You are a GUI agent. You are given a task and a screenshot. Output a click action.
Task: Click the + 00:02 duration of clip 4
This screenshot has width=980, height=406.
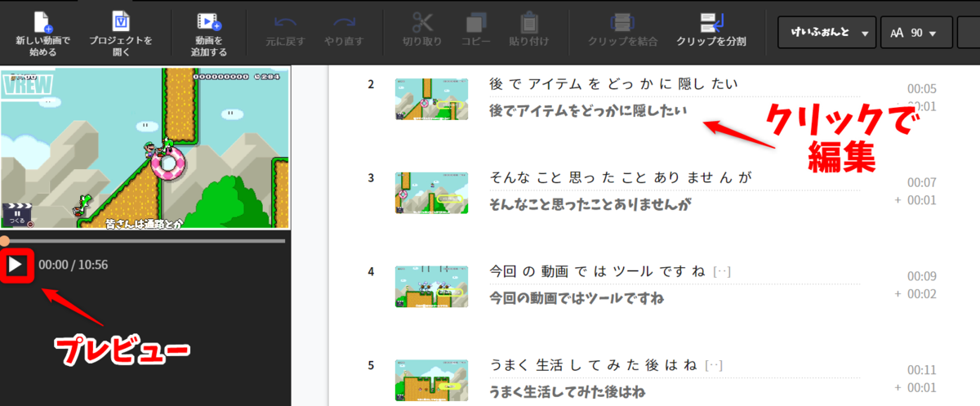point(915,294)
